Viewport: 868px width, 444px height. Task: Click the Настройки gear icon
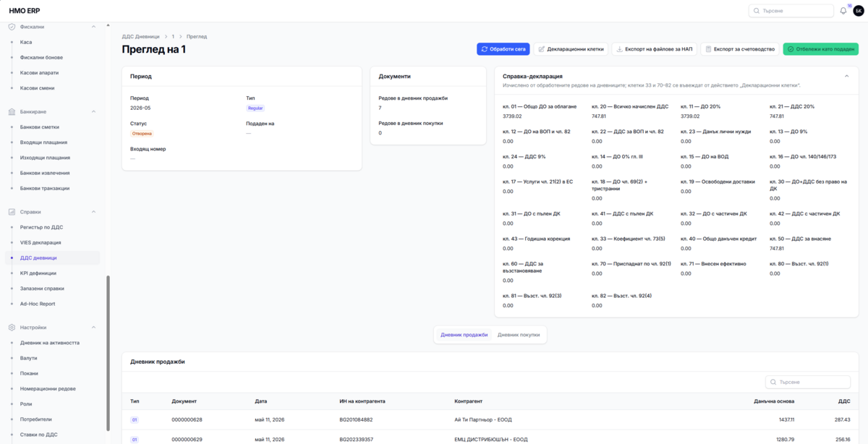tap(12, 328)
